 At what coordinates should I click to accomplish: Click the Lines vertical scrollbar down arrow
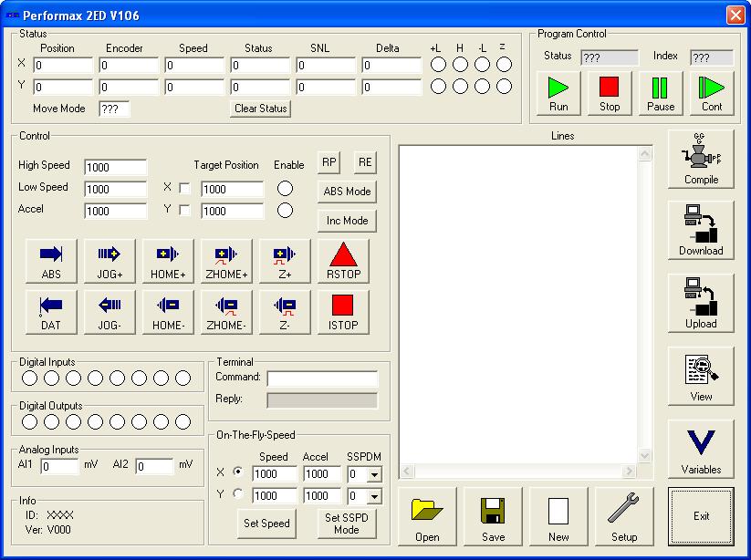pos(644,456)
